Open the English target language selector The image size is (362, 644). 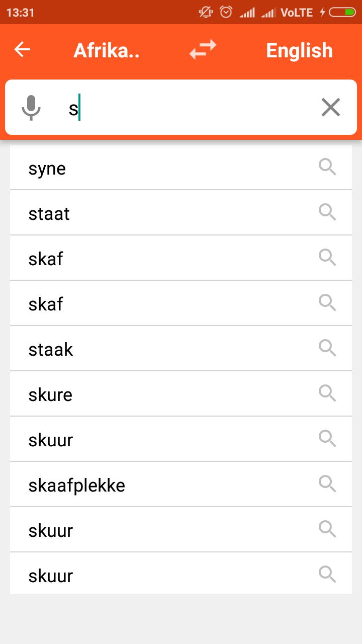(299, 50)
